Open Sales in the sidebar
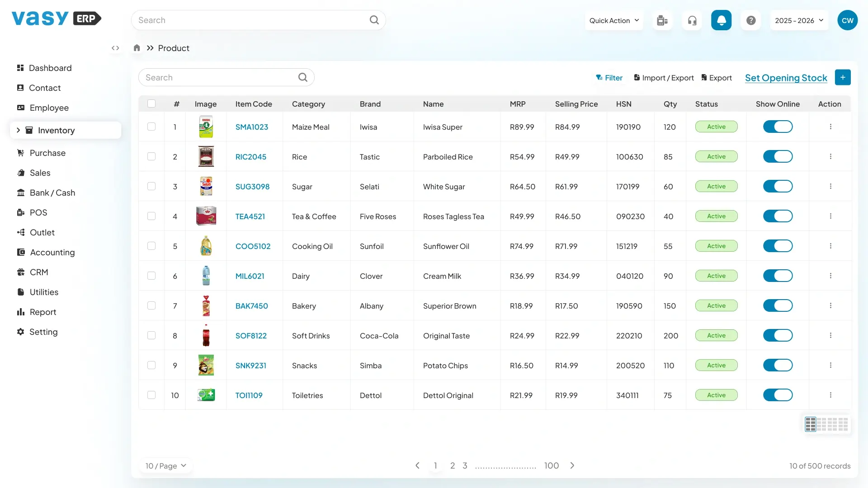Viewport: 868px width, 488px height. 33,173
